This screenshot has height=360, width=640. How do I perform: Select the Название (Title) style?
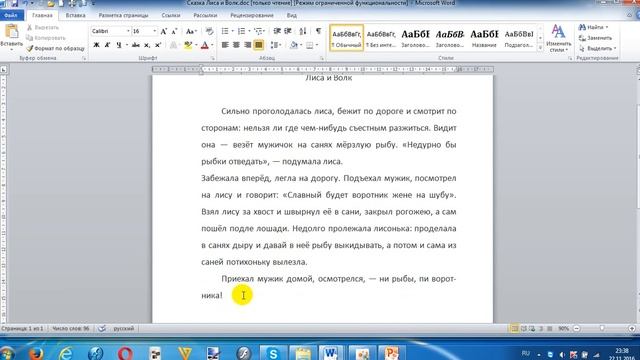coord(484,38)
